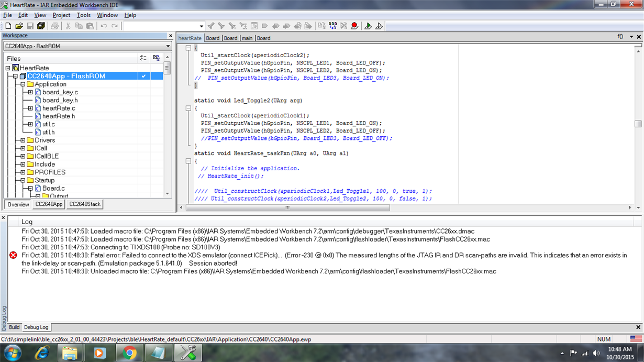Click the editor vertical scrollbar thumb
The width and height of the screenshot is (644, 362).
click(x=638, y=124)
